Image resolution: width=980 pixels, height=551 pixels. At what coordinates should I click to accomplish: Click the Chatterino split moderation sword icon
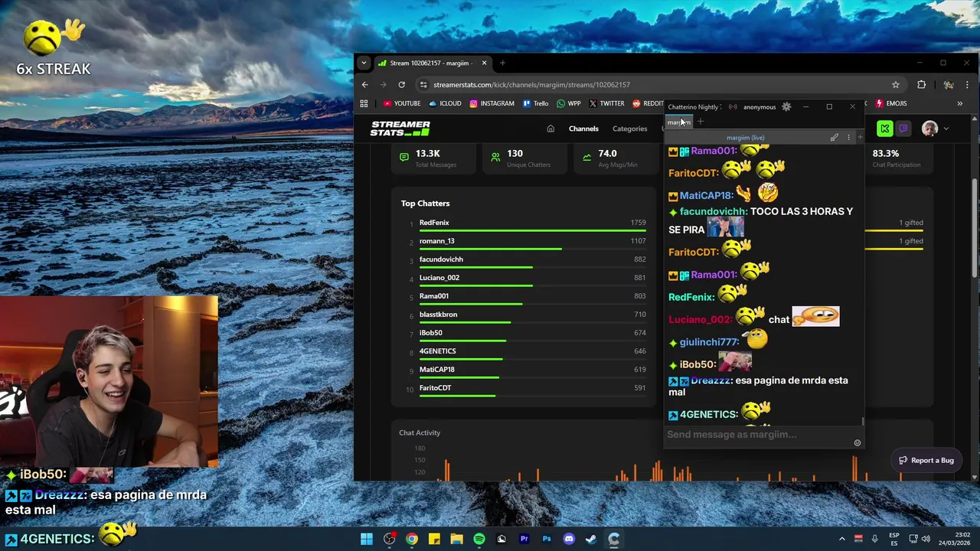[x=835, y=138]
